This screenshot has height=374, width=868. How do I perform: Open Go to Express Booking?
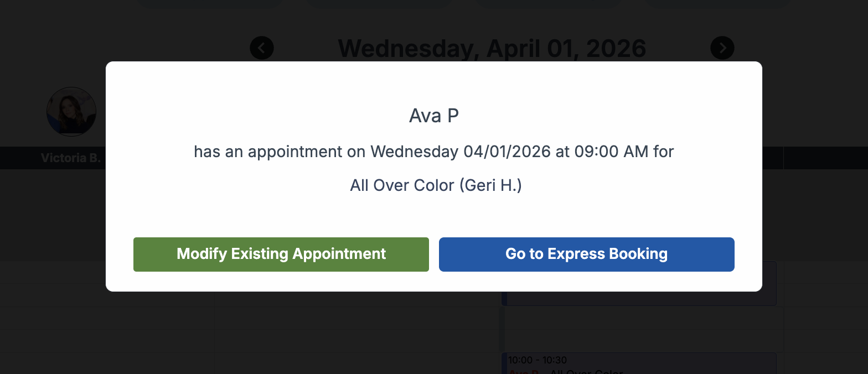click(586, 254)
